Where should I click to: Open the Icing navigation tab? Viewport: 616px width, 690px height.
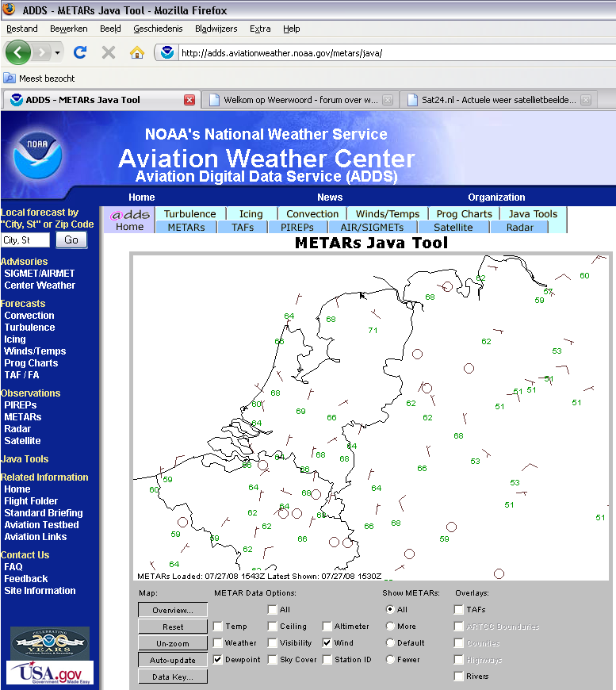(251, 214)
